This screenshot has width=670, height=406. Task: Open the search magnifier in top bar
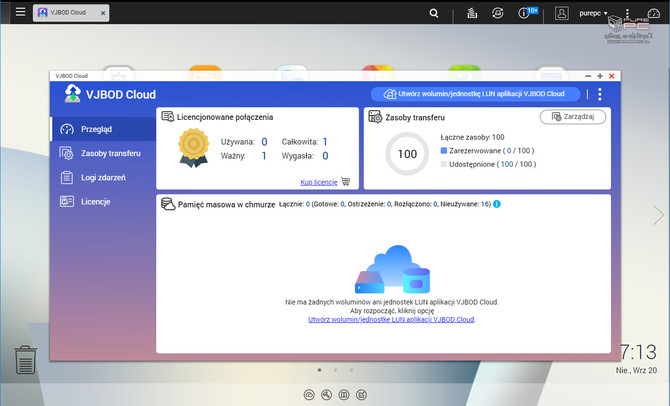point(434,13)
